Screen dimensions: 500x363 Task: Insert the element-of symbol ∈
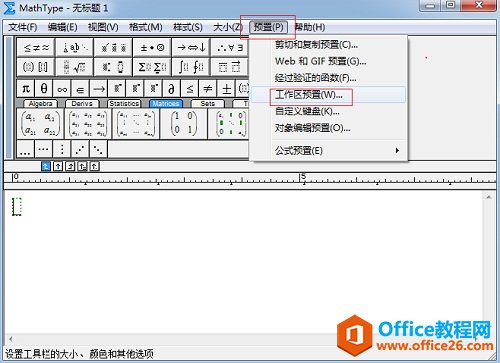(80, 89)
